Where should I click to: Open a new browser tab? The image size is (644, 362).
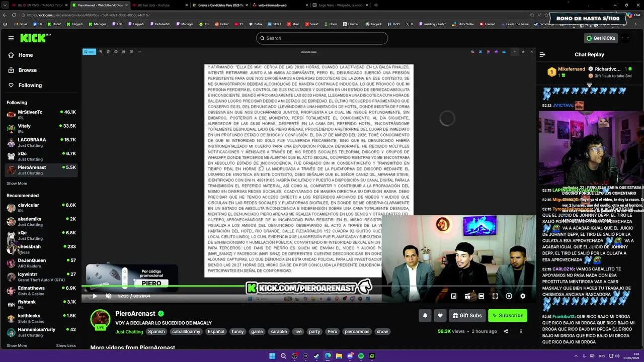point(376,5)
